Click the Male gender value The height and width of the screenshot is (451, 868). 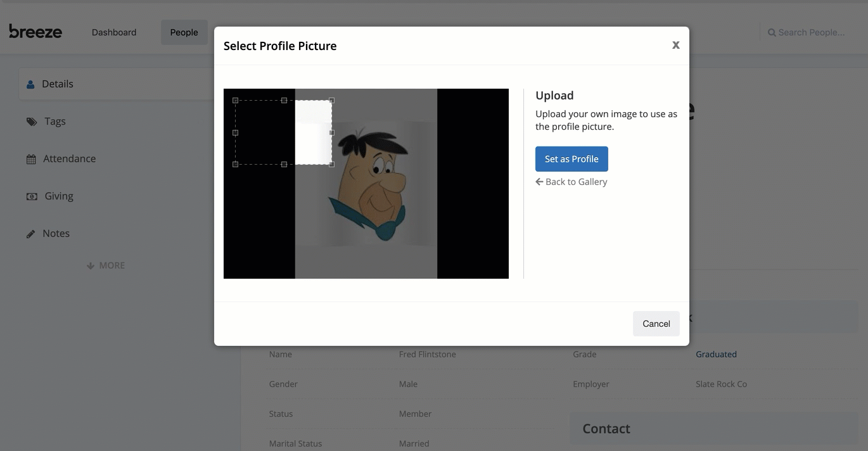(x=408, y=384)
